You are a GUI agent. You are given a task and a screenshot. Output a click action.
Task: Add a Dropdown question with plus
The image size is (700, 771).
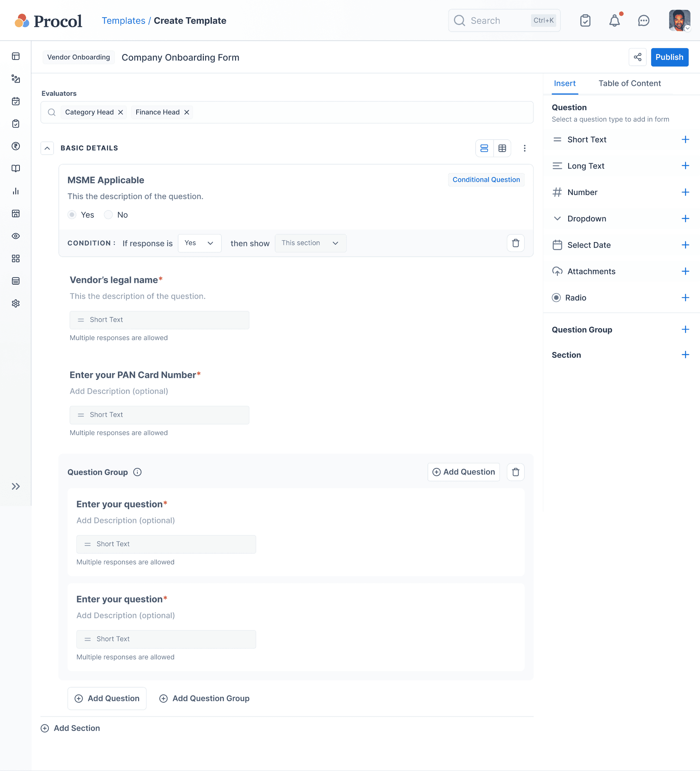[685, 219]
